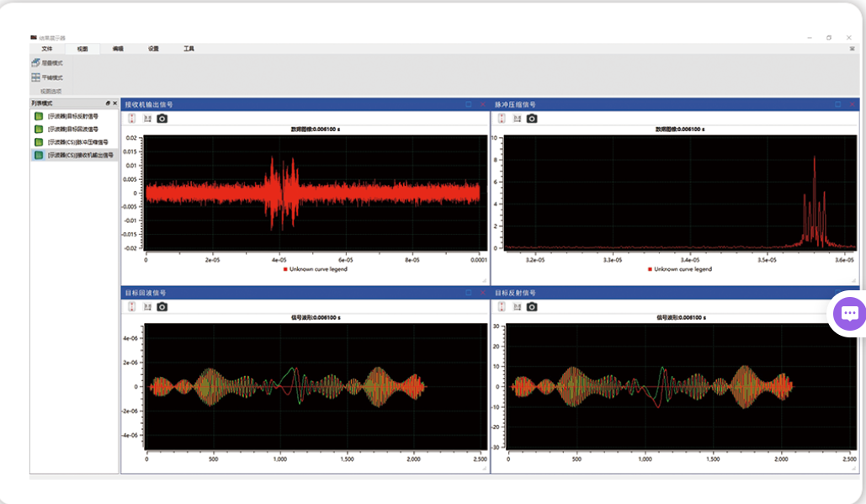Switch to 平铺模式 tiled view
The width and height of the screenshot is (866, 504).
(47, 77)
